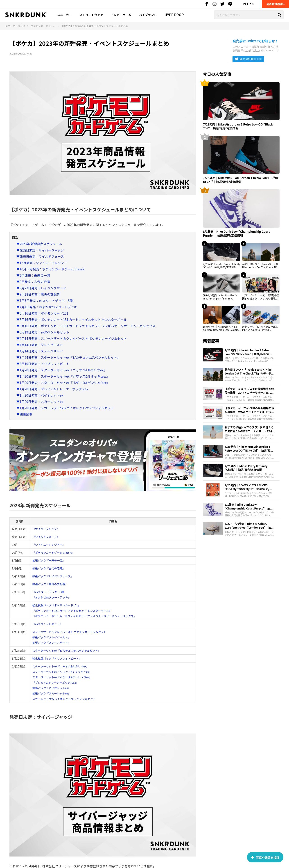This screenshot has height=868, width=289.
Task: Jump to レイジングサーフ in table of contents
Action: pos(41,288)
